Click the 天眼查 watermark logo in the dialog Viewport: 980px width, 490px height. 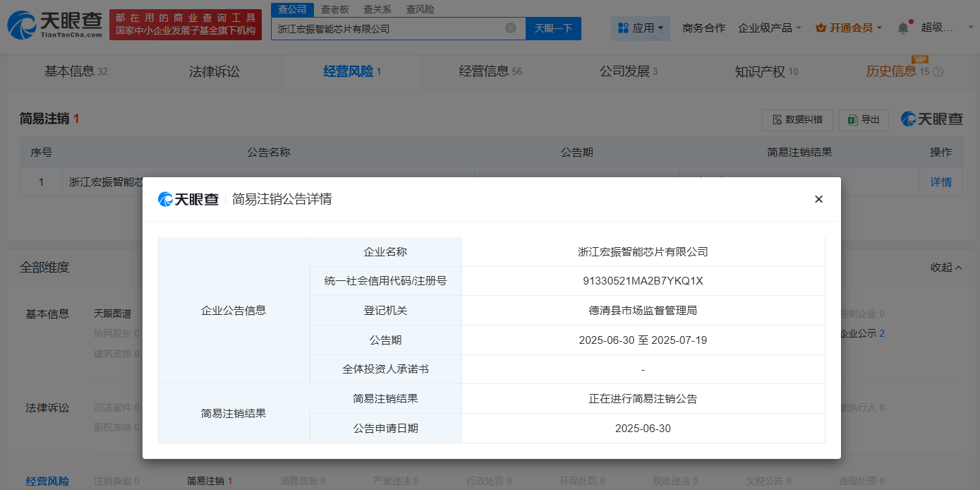tap(188, 199)
